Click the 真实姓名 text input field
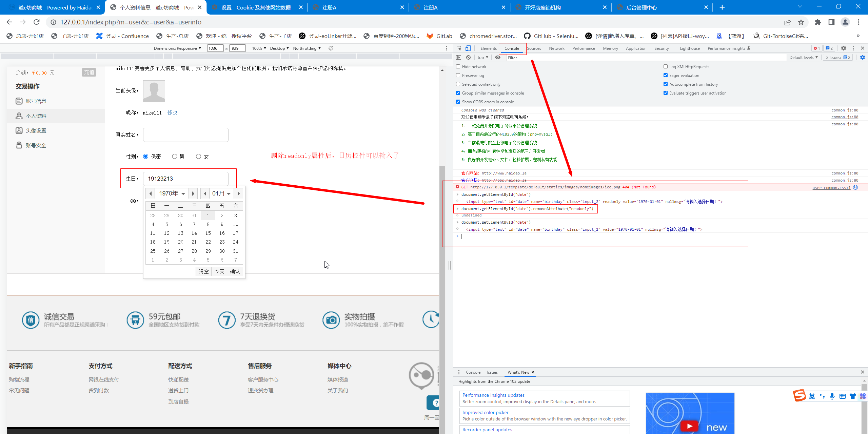 click(185, 135)
